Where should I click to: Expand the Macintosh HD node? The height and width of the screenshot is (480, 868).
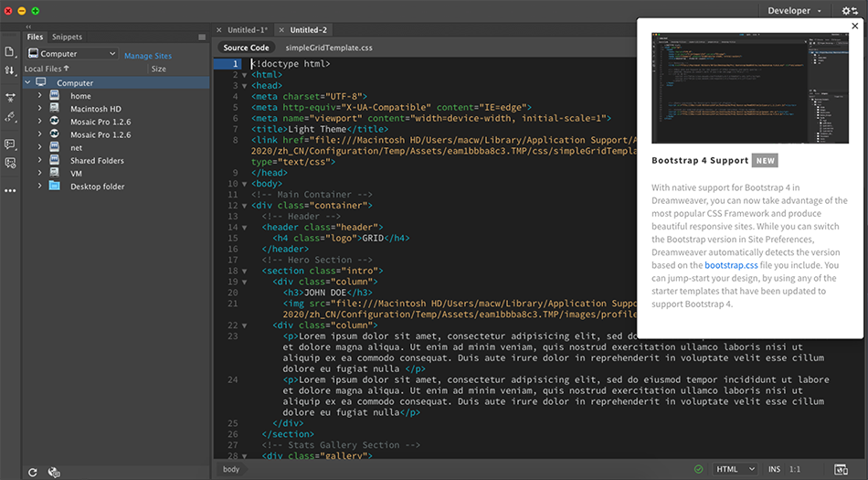click(40, 109)
